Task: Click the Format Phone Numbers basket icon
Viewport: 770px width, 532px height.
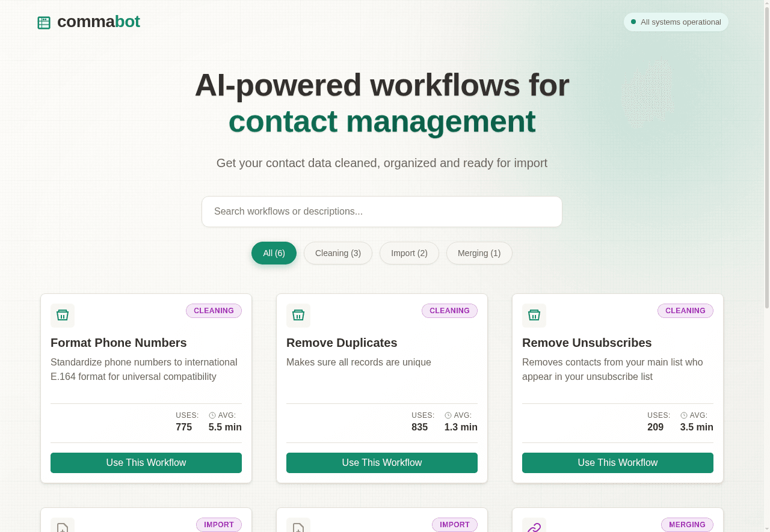Action: (63, 315)
